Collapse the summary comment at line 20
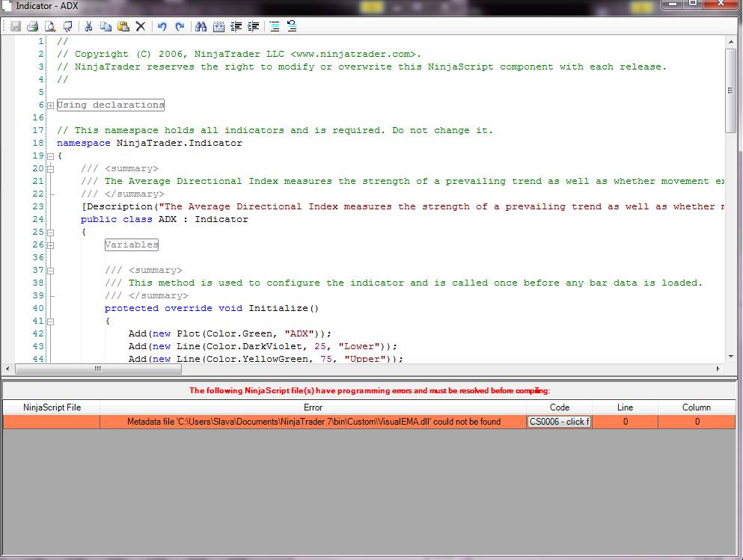The image size is (743, 560). coord(50,168)
